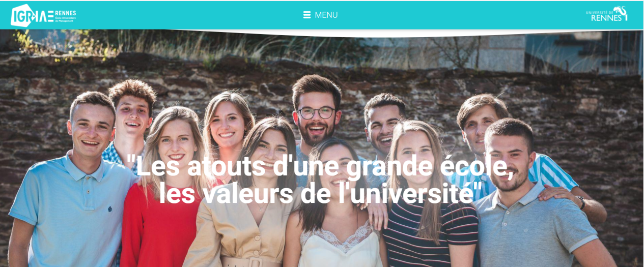Click the MENU label in header

point(326,15)
